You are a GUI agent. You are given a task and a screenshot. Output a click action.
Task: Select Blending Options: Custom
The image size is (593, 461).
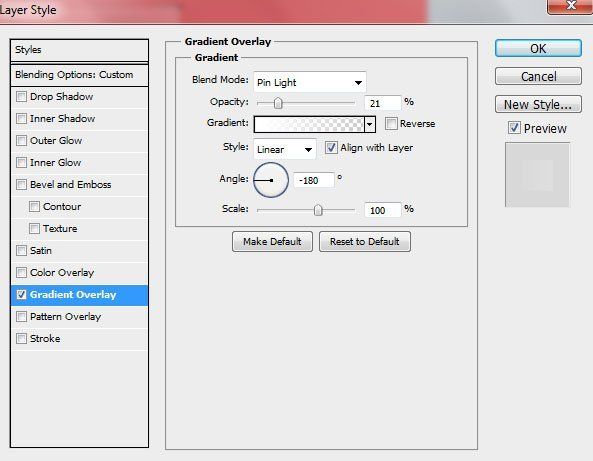79,75
